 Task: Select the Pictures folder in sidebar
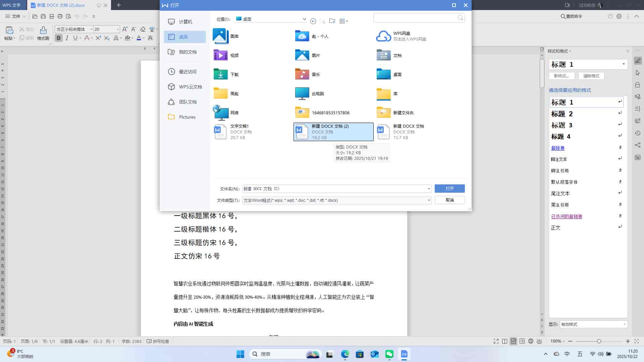click(x=185, y=117)
